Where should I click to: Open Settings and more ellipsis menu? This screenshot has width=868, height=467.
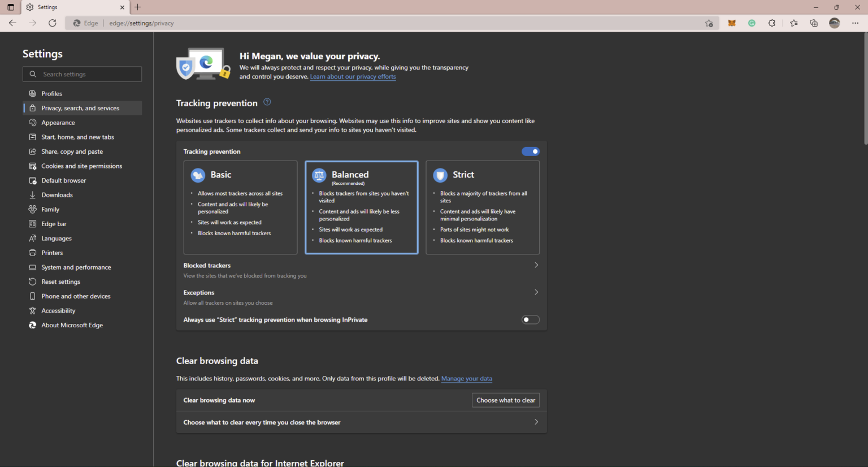tap(855, 23)
